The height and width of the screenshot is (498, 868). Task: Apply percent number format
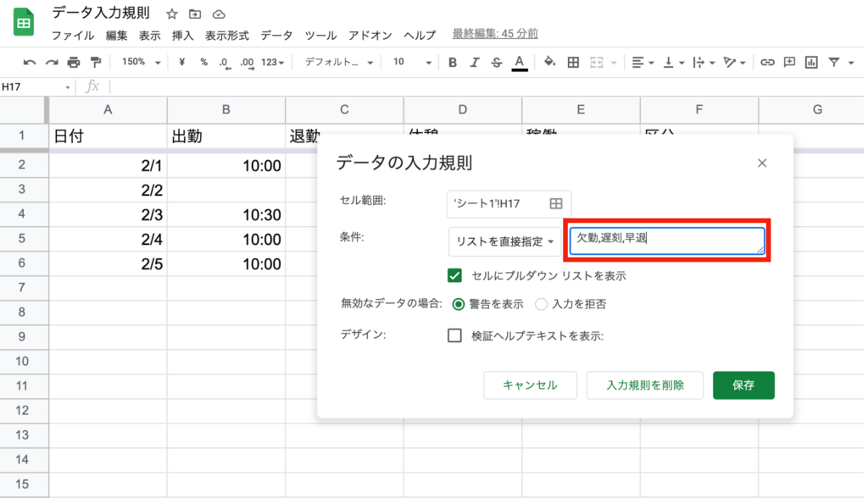pos(203,62)
